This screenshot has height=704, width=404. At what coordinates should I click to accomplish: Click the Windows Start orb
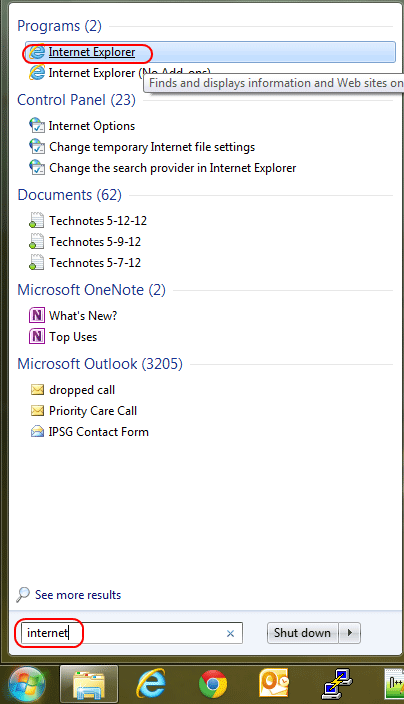click(x=27, y=685)
